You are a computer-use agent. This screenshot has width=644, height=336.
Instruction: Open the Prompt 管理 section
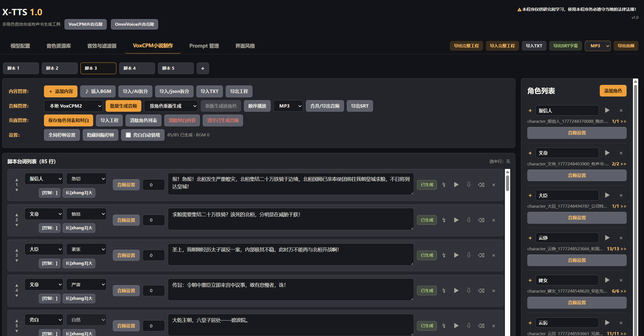pos(204,46)
